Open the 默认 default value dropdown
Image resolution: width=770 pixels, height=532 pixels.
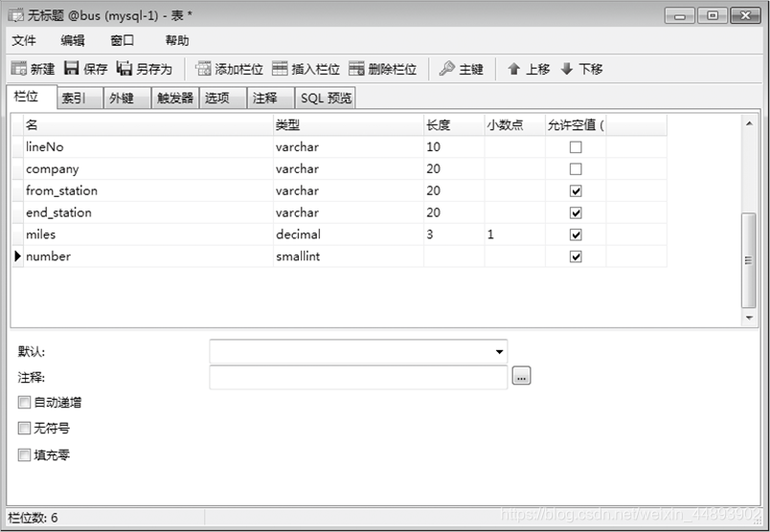pos(499,351)
